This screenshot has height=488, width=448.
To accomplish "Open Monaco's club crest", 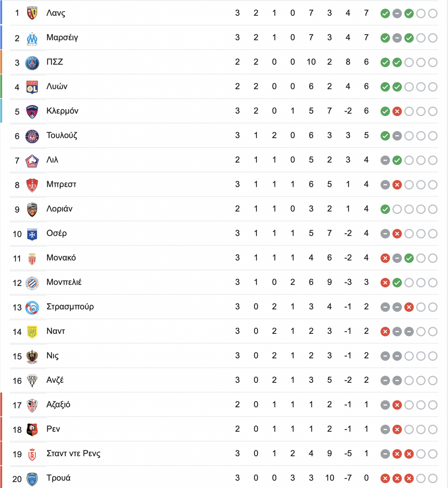I will click(x=32, y=258).
